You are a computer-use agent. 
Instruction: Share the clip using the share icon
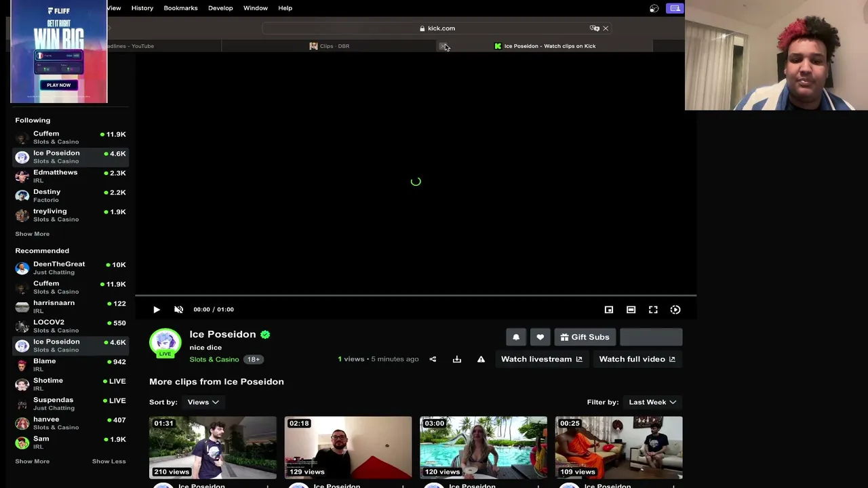tap(433, 359)
